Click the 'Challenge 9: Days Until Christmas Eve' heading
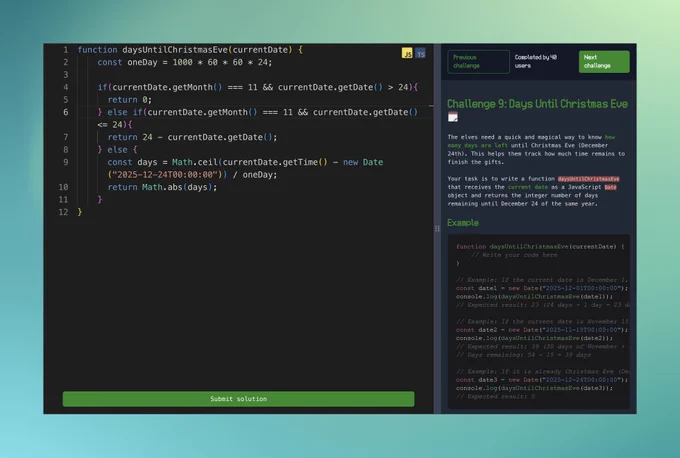This screenshot has height=458, width=680. click(x=537, y=104)
